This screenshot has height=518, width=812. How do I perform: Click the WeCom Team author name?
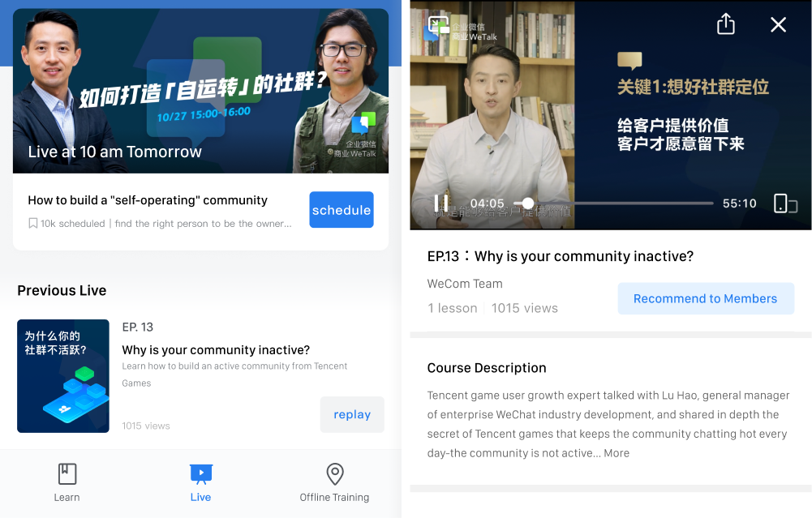click(x=465, y=284)
